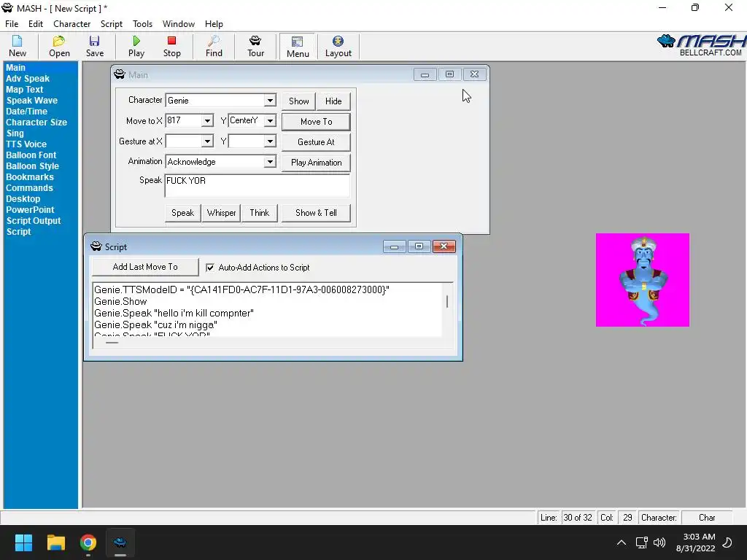Click Add Last Move To button
Viewport: 747px width, 560px height.
pyautogui.click(x=145, y=267)
